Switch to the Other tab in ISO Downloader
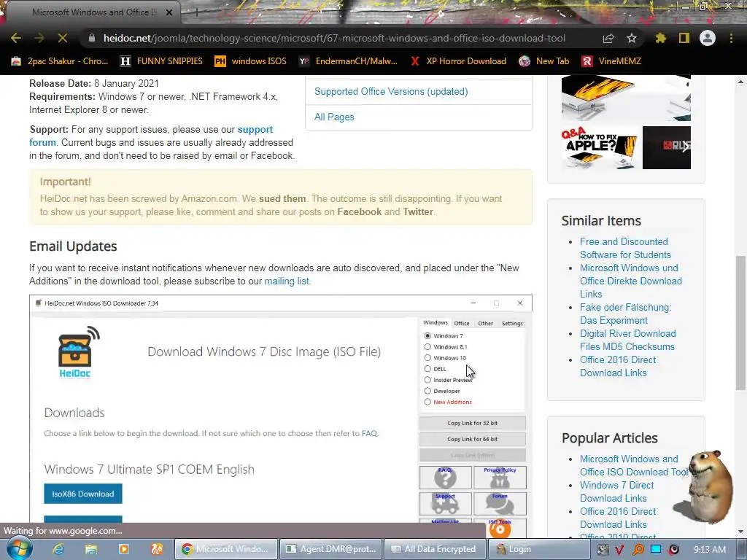747x560 pixels. tap(485, 323)
